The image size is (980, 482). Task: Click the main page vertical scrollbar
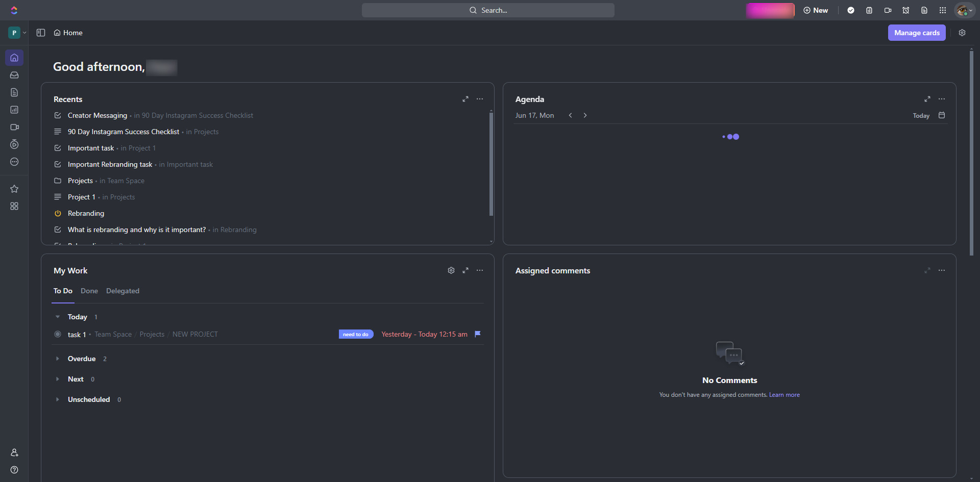(971, 153)
